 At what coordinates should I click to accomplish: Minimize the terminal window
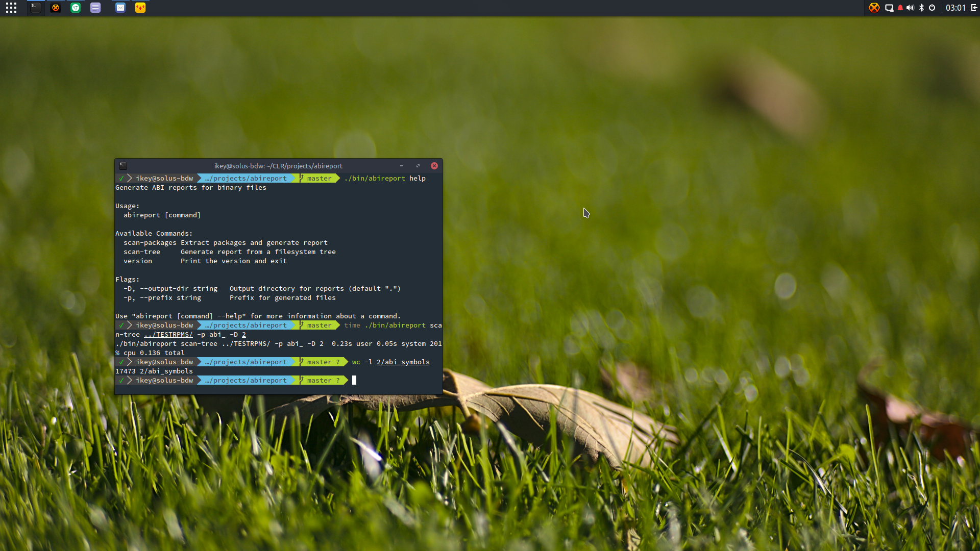click(402, 166)
